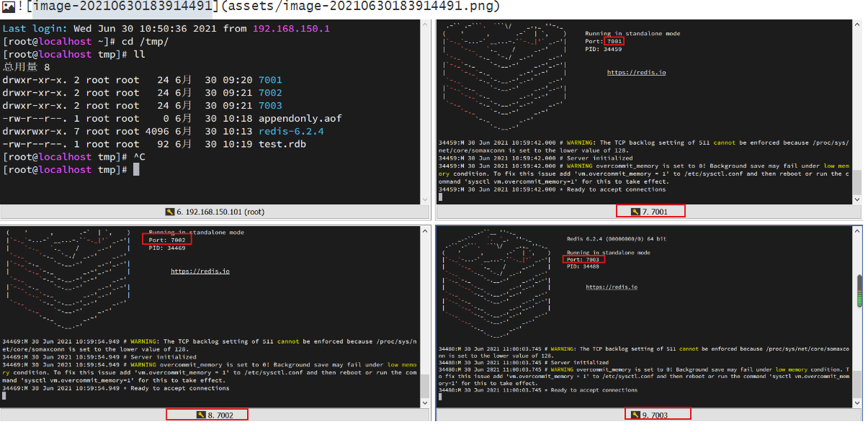The image size is (868, 432).
Task: Click the 192.168.150.1 IP address in the login line
Action: pyautogui.click(x=291, y=29)
